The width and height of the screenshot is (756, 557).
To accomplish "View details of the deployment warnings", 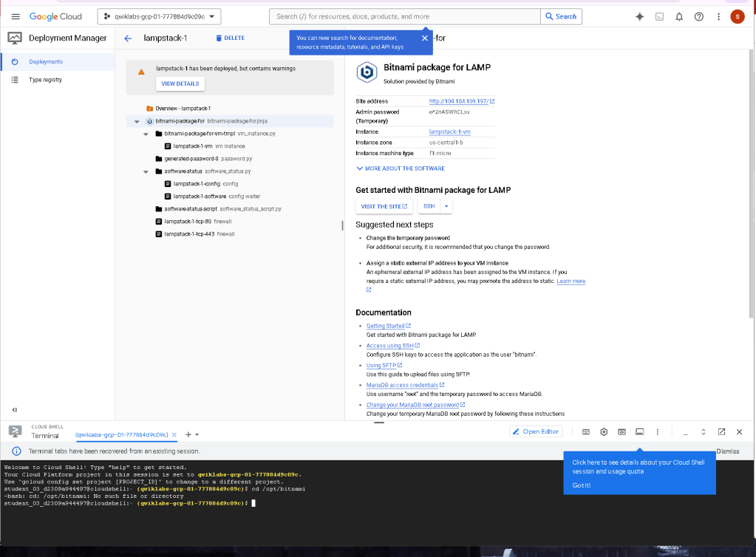I will [180, 83].
